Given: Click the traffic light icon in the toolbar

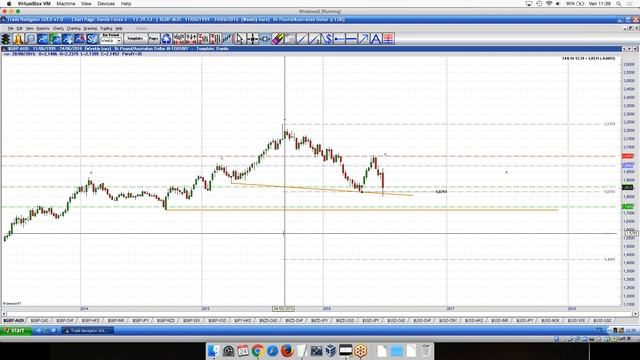Looking at the screenshot, I should [6, 39].
